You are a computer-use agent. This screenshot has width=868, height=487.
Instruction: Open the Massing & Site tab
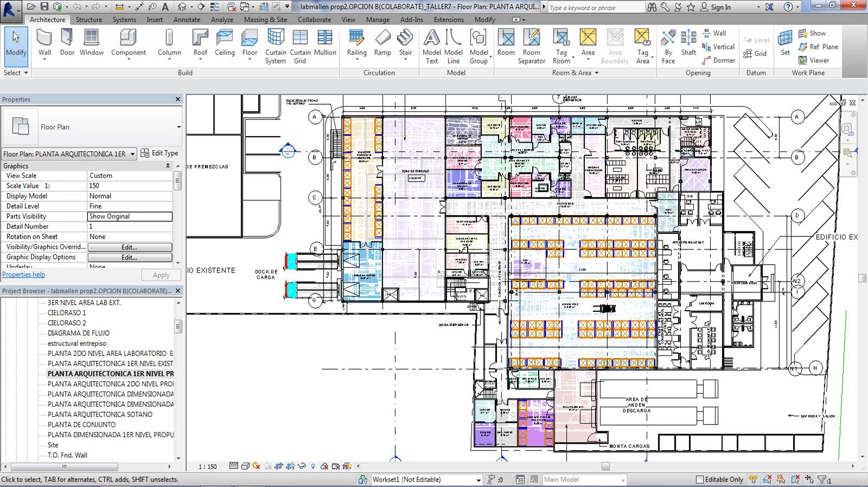tap(265, 20)
